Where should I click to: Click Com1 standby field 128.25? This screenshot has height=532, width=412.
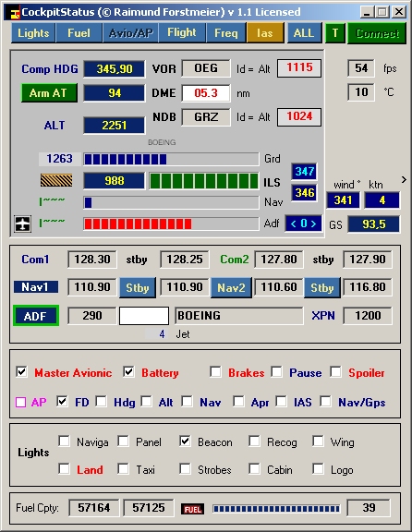(185, 260)
